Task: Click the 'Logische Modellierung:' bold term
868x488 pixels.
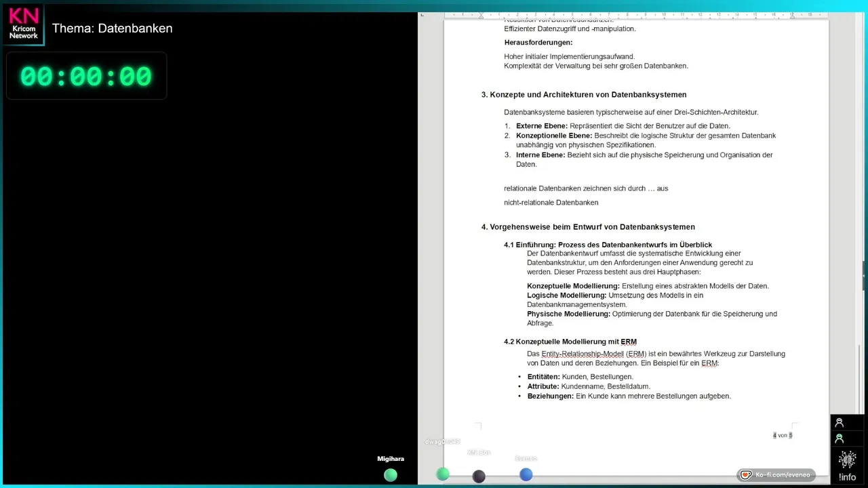Action: pyautogui.click(x=567, y=296)
